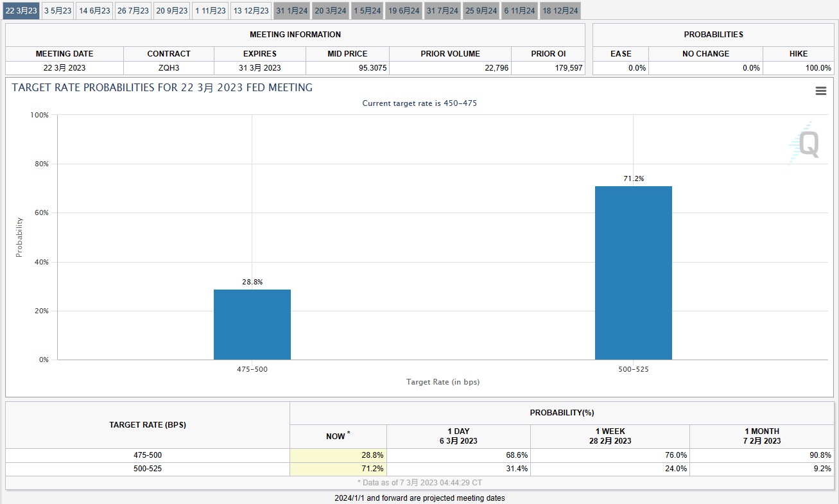Switch to the 3 5月23 meeting tab
Image resolution: width=839 pixels, height=504 pixels.
point(58,10)
